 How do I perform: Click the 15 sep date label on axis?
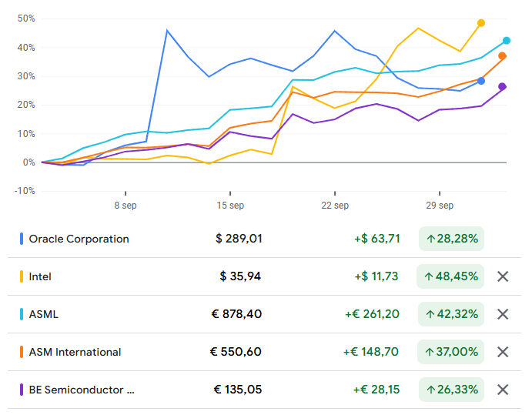pos(230,206)
